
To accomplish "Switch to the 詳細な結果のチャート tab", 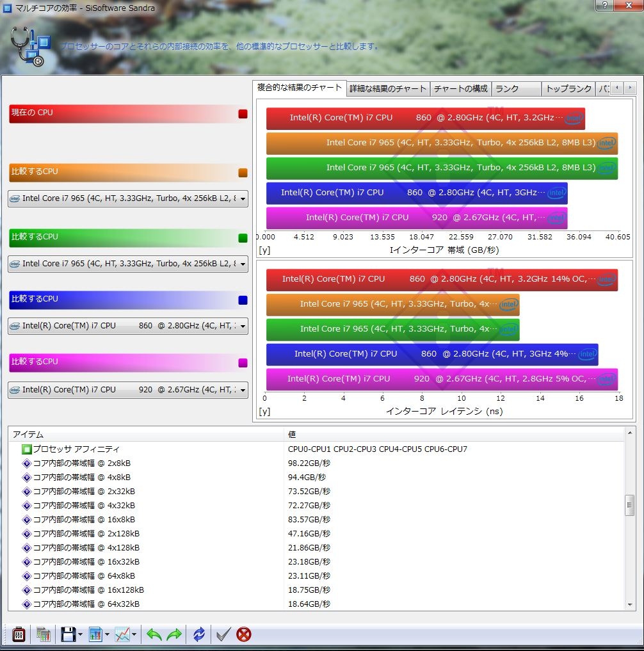I will (x=388, y=89).
